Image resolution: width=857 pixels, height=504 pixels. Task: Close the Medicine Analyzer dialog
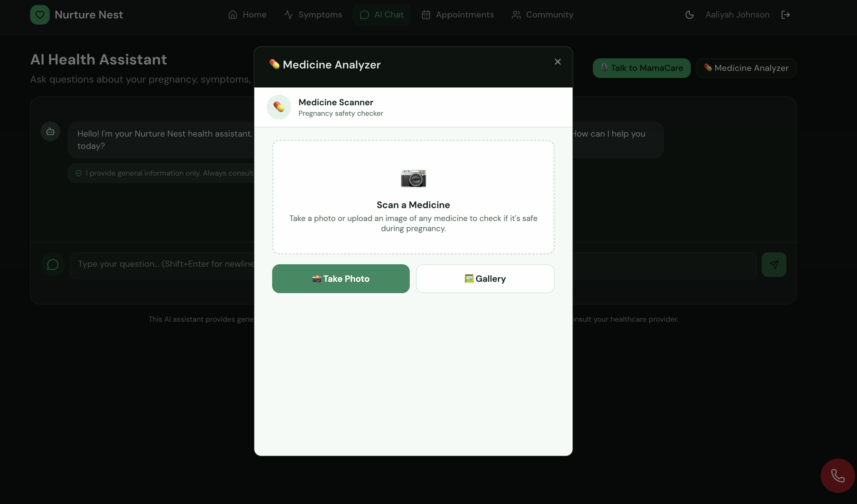pos(558,62)
